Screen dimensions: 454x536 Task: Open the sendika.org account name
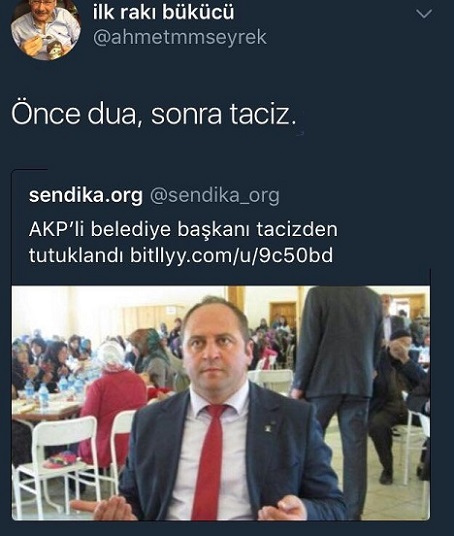coord(85,196)
